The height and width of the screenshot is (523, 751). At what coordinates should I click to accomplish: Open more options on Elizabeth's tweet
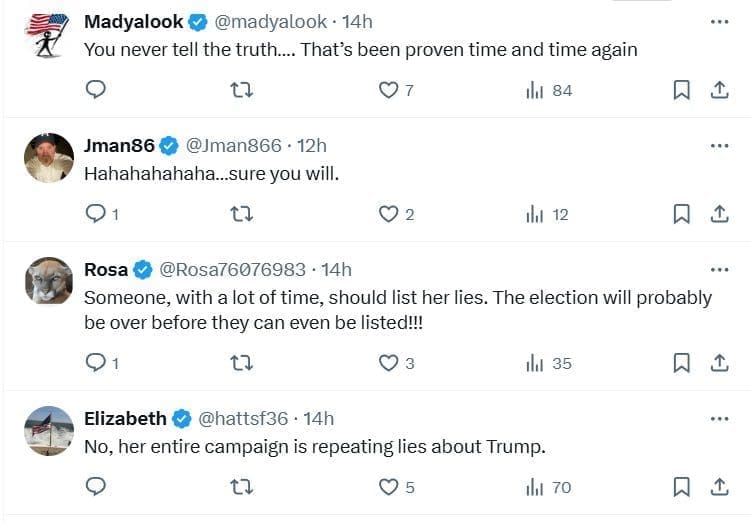[x=719, y=418]
